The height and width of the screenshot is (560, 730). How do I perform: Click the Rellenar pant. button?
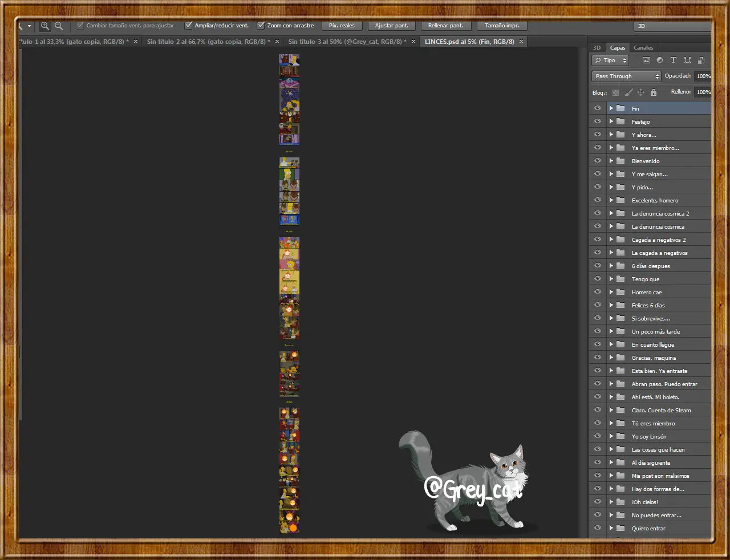[x=445, y=26]
